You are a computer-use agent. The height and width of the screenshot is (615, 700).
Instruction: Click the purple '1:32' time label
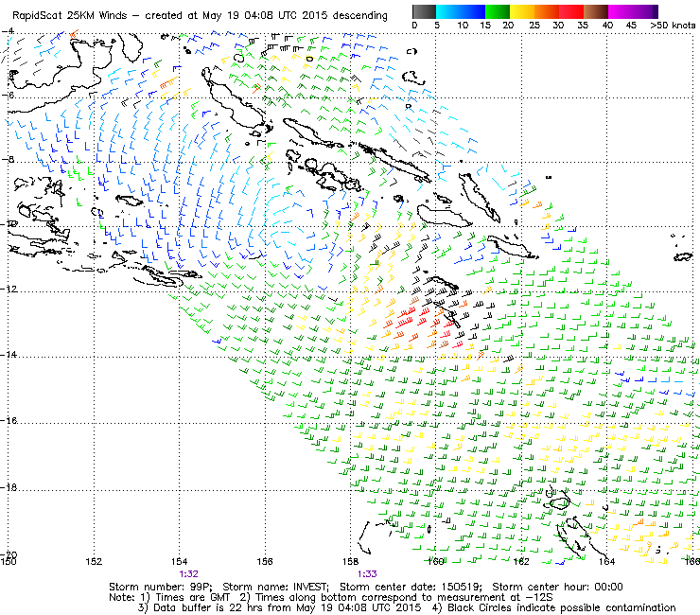(x=188, y=574)
